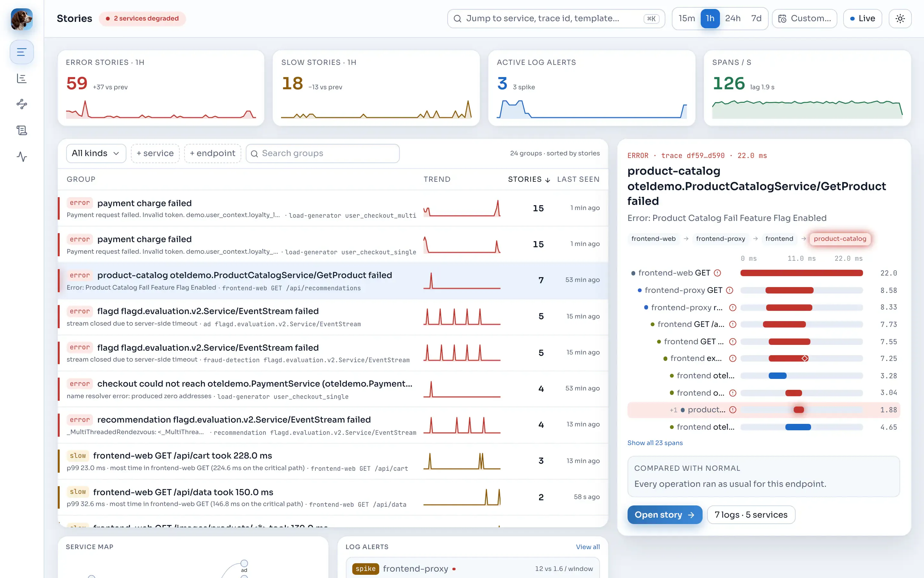Click the calendar icon in Custom range

tap(782, 19)
